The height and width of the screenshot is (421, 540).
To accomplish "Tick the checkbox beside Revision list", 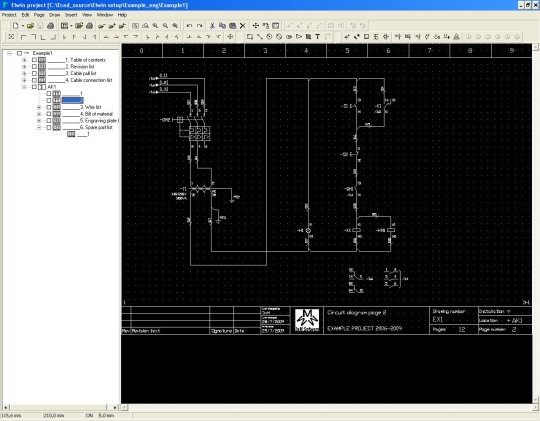I will point(34,66).
